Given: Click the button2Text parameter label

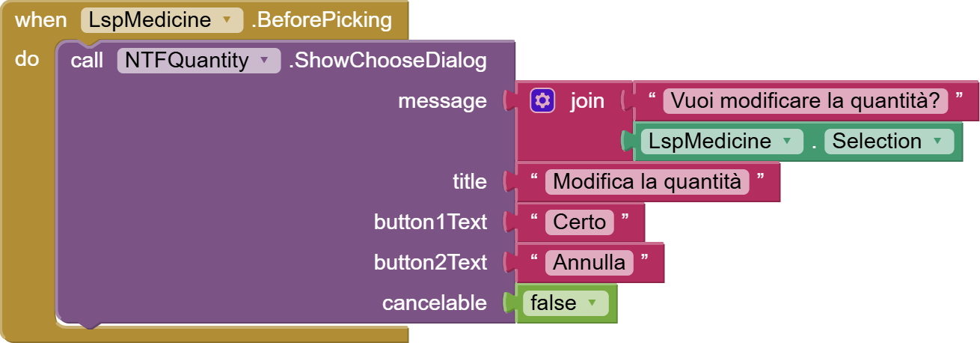Looking at the screenshot, I should point(430,262).
